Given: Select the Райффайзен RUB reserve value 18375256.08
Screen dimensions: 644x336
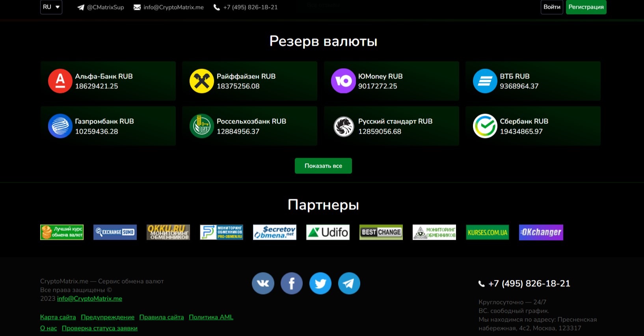Looking at the screenshot, I should (238, 86).
